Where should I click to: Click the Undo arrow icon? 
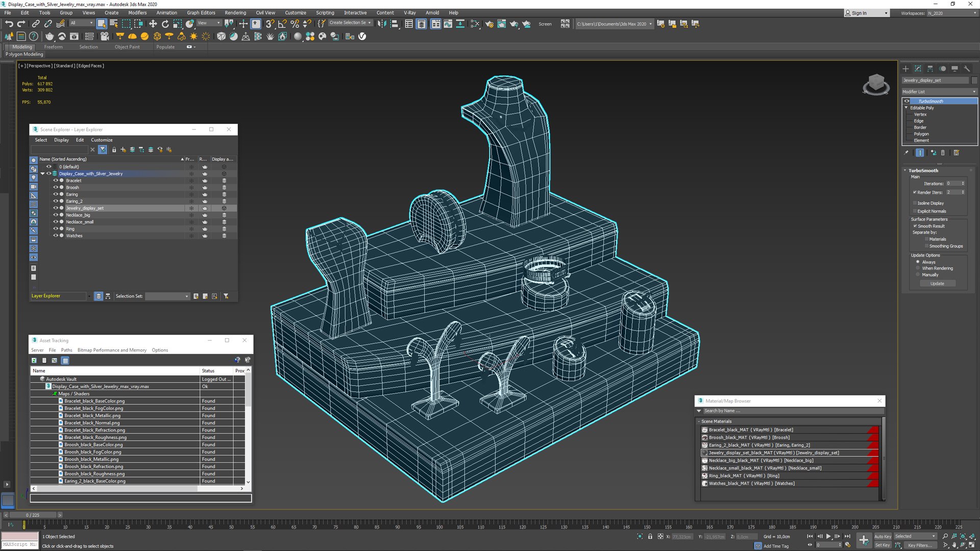9,23
